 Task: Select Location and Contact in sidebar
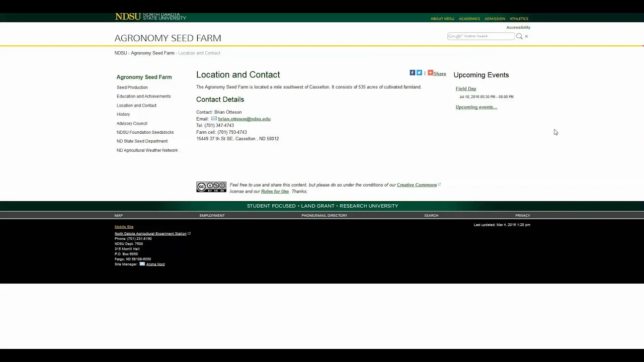point(137,106)
